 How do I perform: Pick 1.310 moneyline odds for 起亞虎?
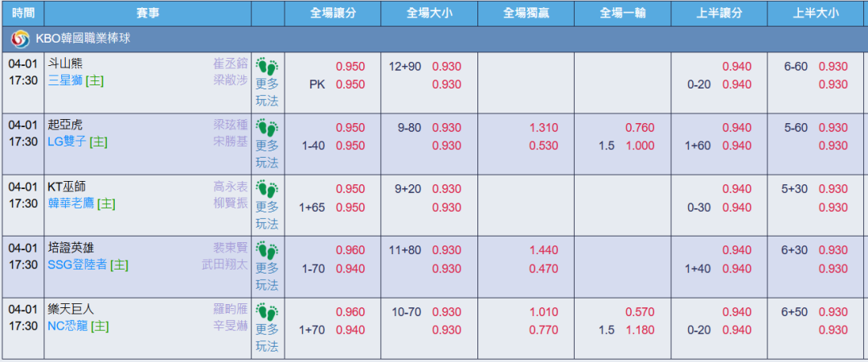(x=543, y=128)
